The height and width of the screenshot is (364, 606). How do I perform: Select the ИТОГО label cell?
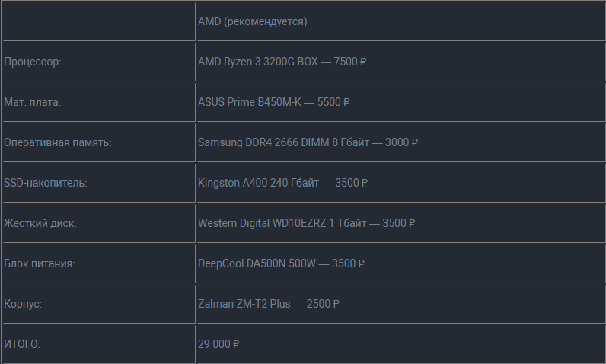pos(99,344)
